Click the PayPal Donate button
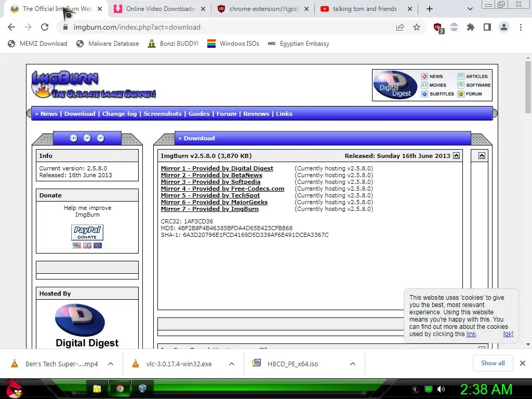 coord(87,232)
